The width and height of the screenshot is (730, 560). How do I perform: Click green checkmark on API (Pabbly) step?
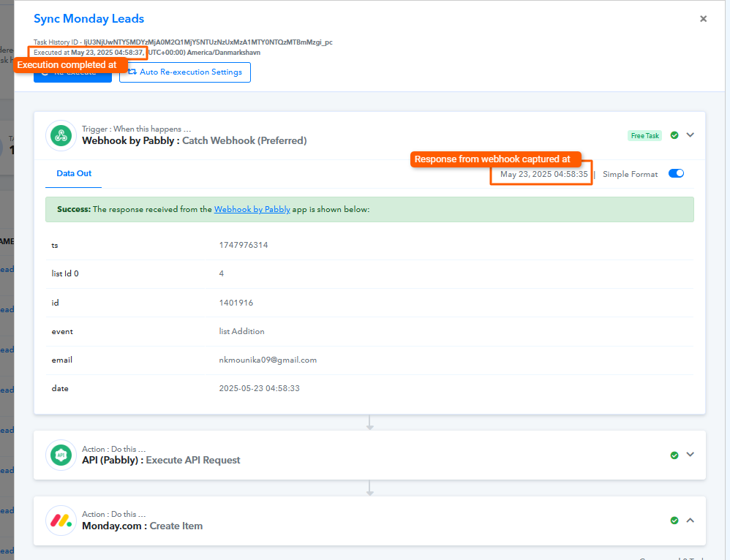(x=674, y=455)
